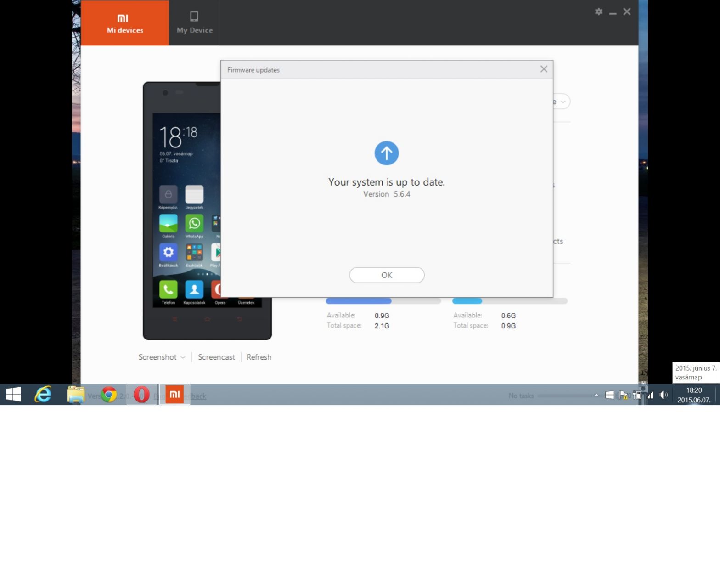The image size is (720, 588).
Task: Click Refresh below the phone preview
Action: [259, 357]
